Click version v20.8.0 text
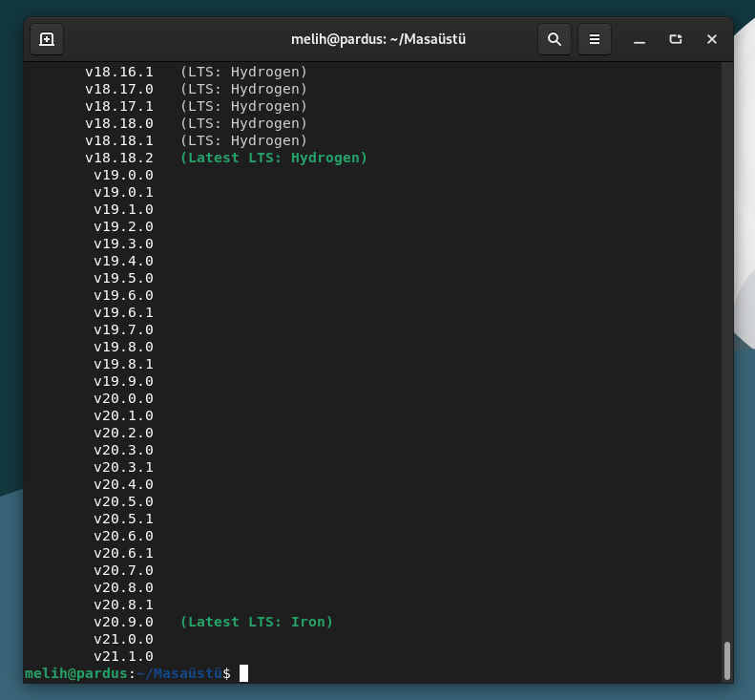This screenshot has height=700, width=755. 124,587
